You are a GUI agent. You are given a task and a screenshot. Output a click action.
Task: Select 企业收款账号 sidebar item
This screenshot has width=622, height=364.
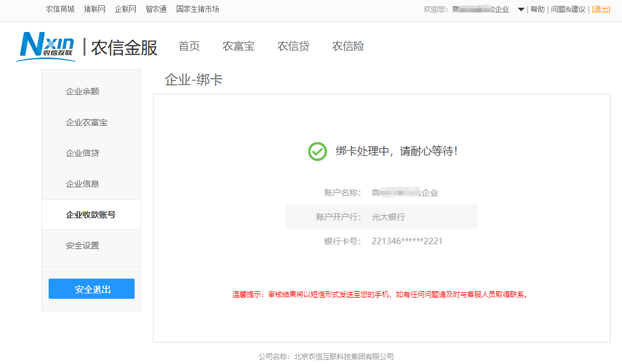coord(91,215)
